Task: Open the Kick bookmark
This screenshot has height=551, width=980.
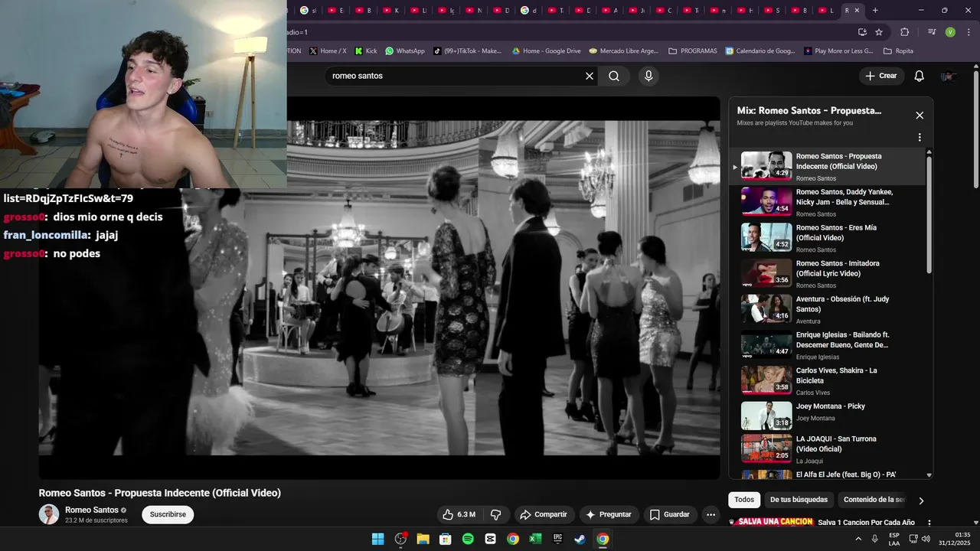Action: pyautogui.click(x=366, y=51)
